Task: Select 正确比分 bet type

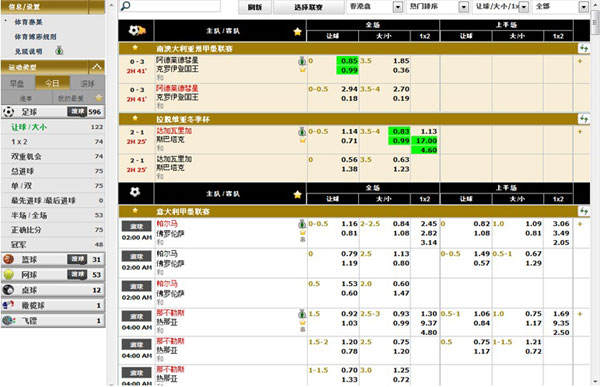Action: [26, 229]
